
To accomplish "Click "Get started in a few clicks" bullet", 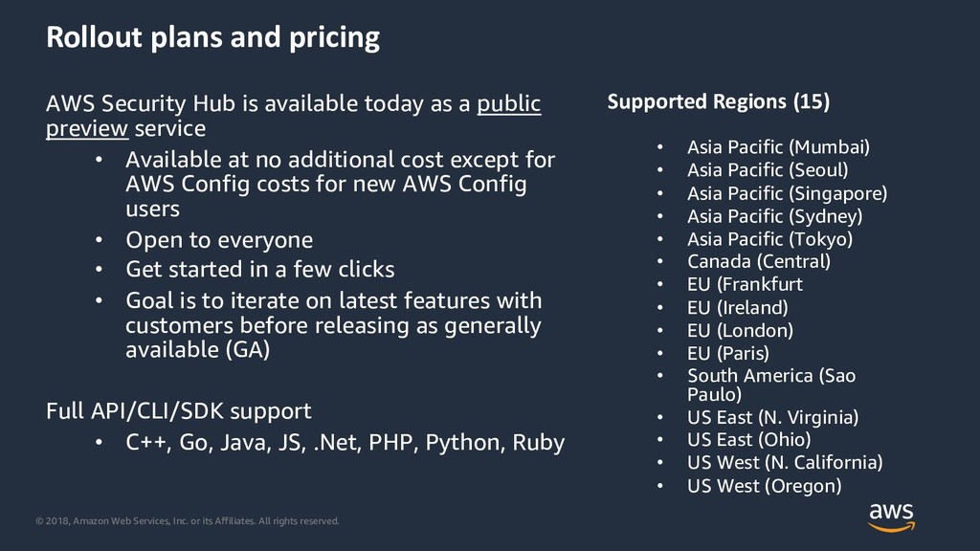I will (260, 269).
